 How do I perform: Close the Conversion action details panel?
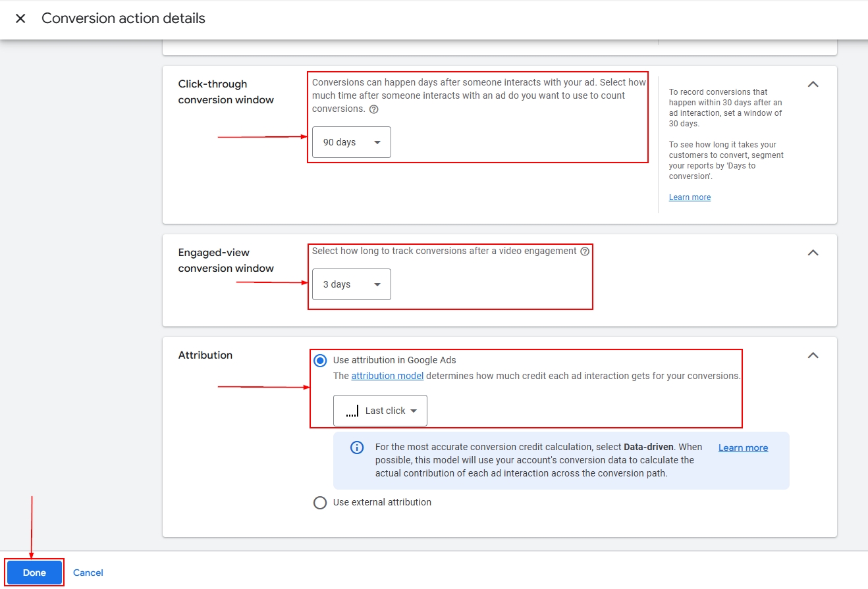[20, 18]
